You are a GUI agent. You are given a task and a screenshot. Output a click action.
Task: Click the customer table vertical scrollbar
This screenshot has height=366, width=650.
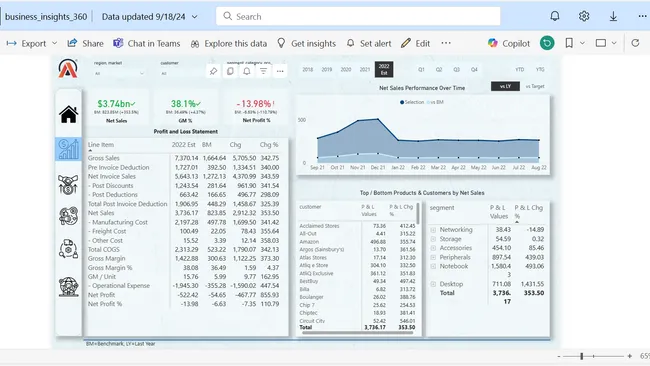pyautogui.click(x=418, y=214)
